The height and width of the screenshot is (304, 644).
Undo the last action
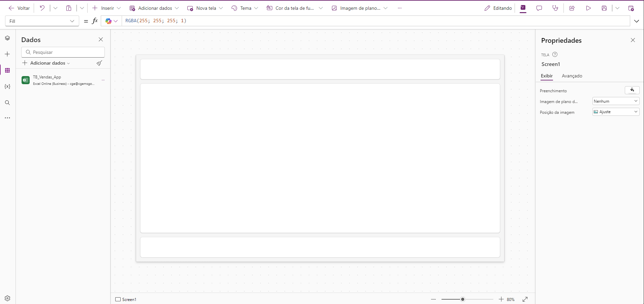(x=42, y=8)
